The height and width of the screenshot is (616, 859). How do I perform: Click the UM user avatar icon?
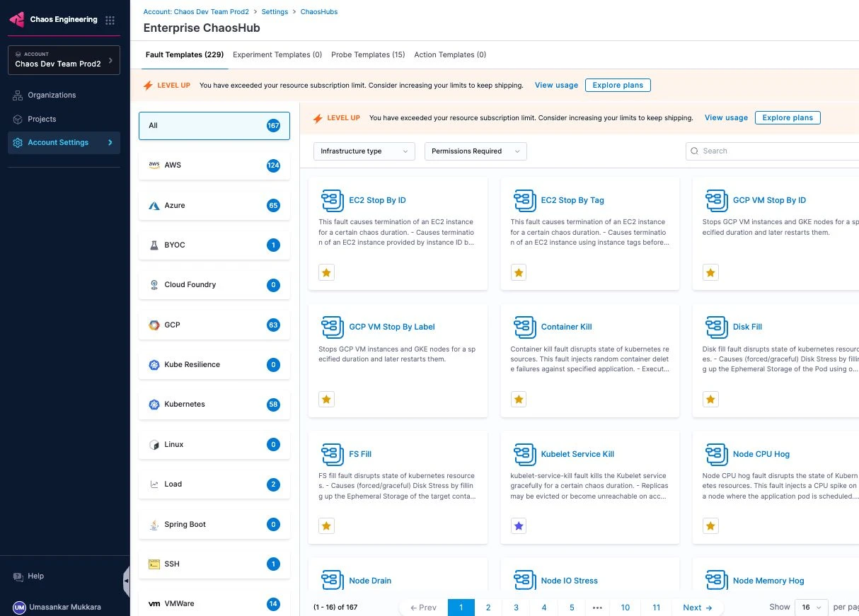point(19,607)
